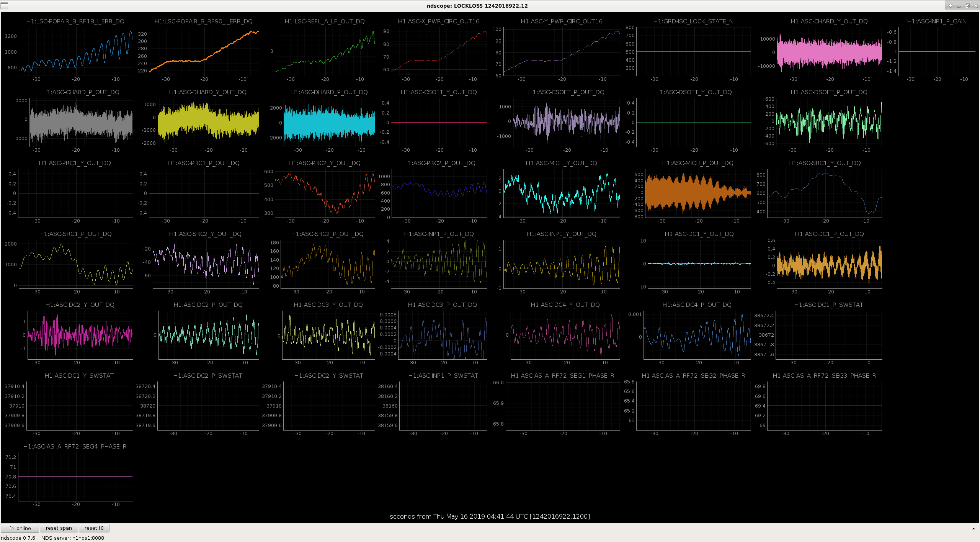Click the reset t0 button
Image resolution: width=980 pixels, height=542 pixels.
coord(94,528)
